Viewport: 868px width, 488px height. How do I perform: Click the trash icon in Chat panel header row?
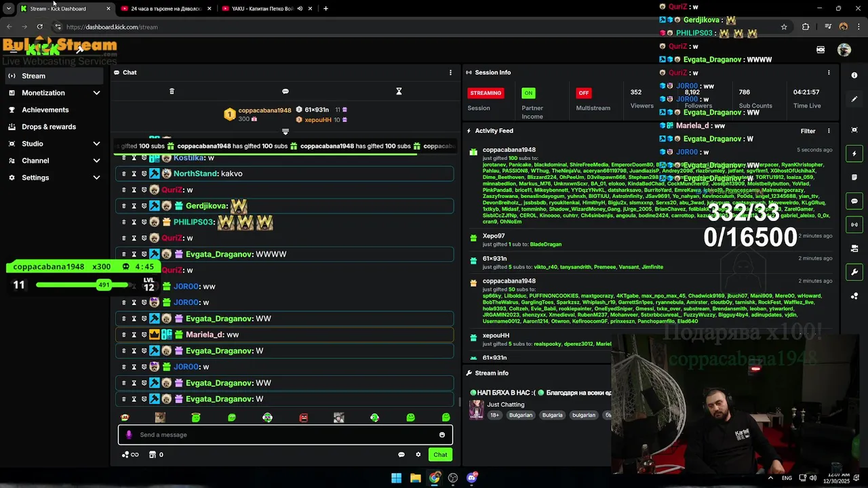172,91
